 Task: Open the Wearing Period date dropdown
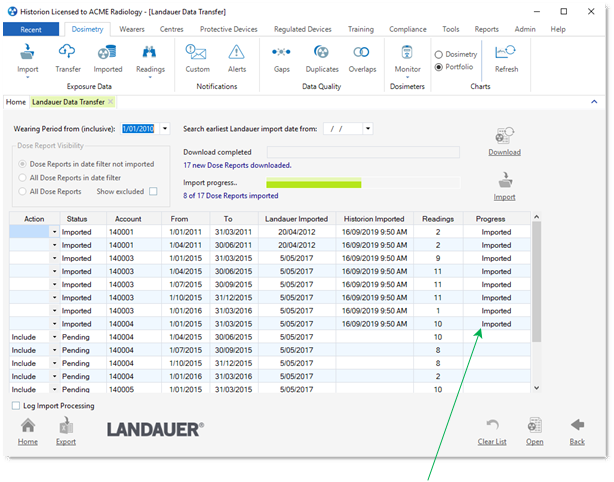pos(165,128)
